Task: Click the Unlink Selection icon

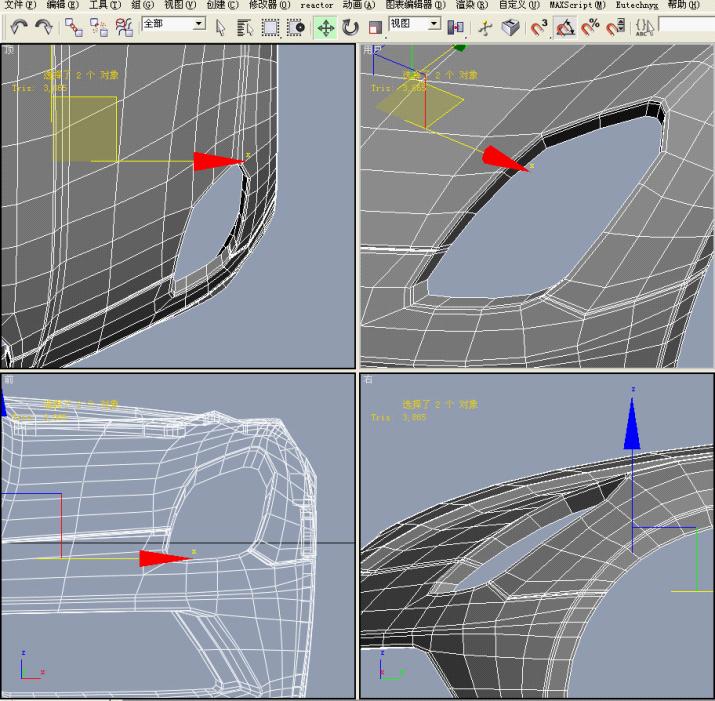Action: [x=98, y=27]
